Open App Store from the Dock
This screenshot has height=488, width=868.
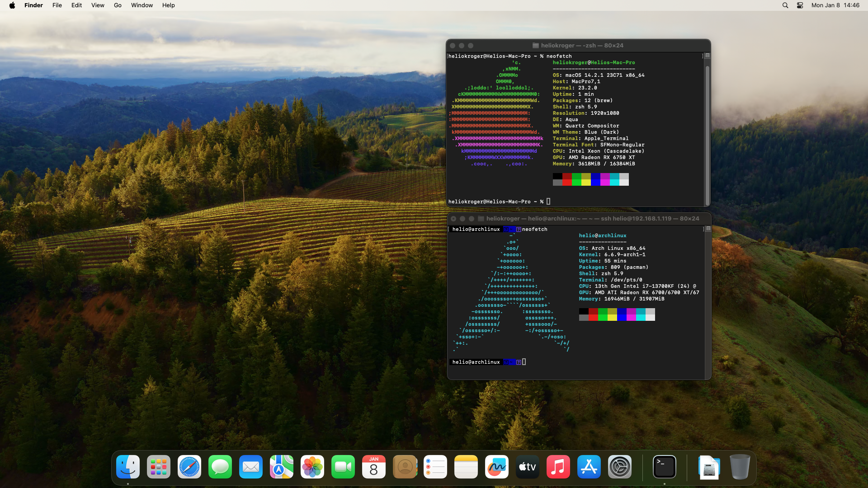589,467
